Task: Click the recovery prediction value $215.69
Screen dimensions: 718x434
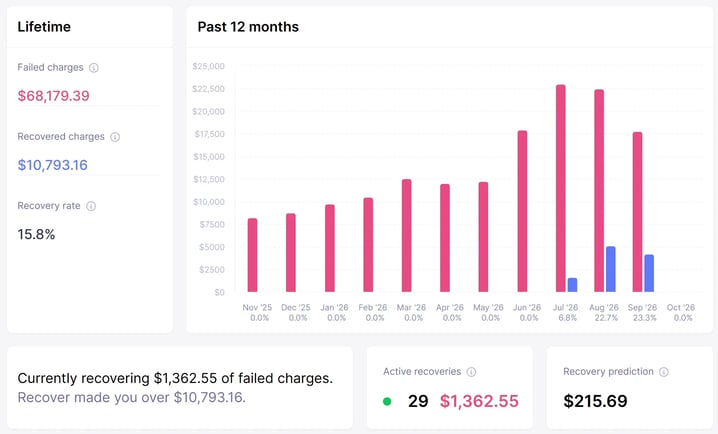Action: point(595,401)
